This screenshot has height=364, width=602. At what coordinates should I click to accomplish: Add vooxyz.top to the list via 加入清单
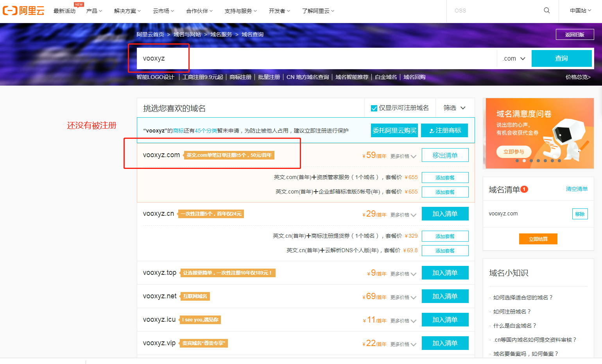click(x=445, y=273)
